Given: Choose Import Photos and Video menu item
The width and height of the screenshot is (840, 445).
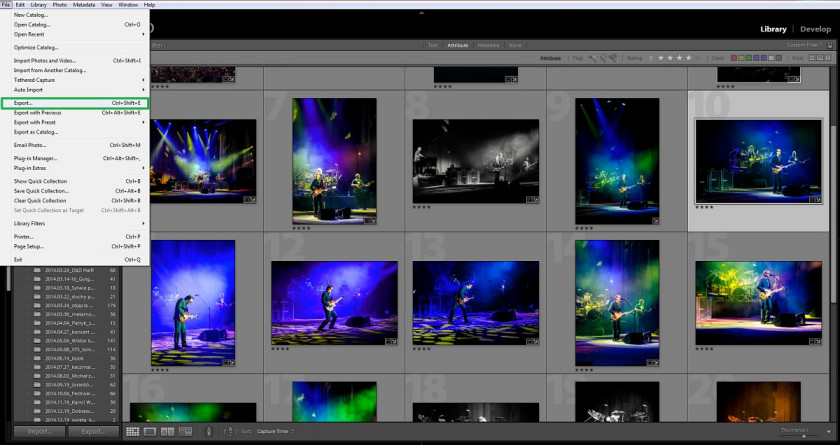Looking at the screenshot, I should coord(74,61).
